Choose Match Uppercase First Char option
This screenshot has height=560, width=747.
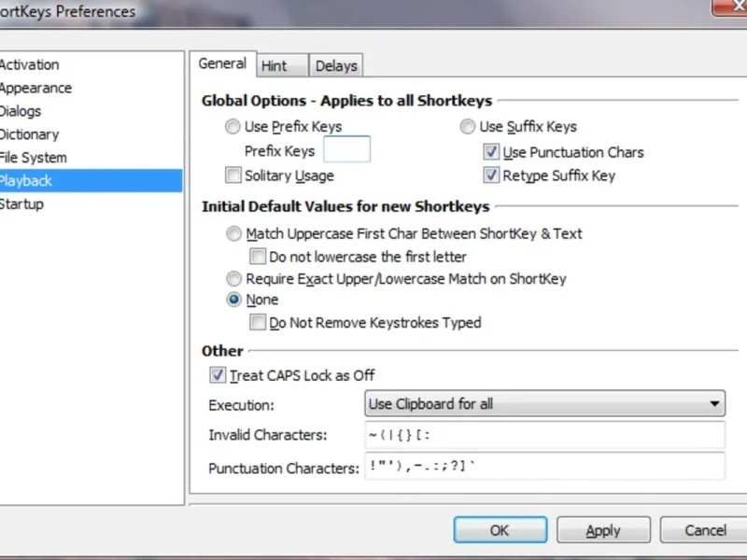click(x=233, y=234)
